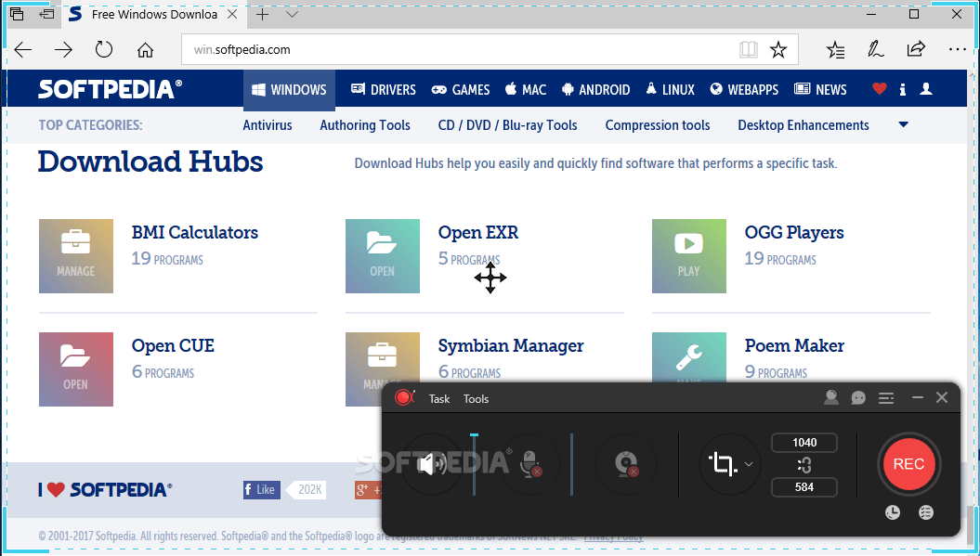Image resolution: width=980 pixels, height=556 pixels.
Task: Add current page to Edge favorites star
Action: click(778, 49)
